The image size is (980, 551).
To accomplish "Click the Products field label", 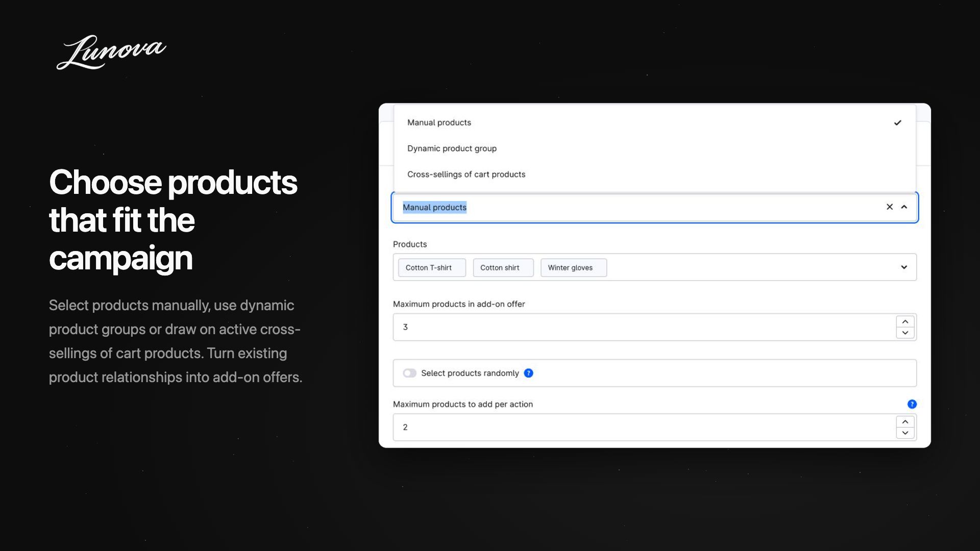I will coord(410,244).
